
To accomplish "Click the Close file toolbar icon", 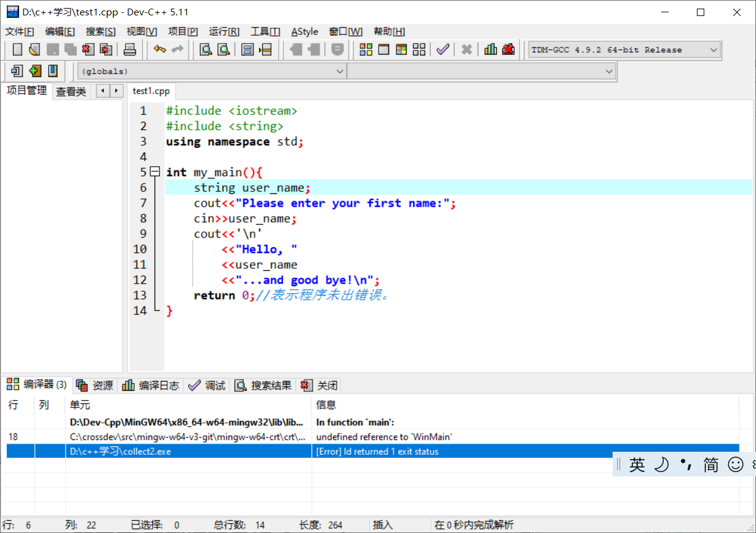I will click(88, 50).
